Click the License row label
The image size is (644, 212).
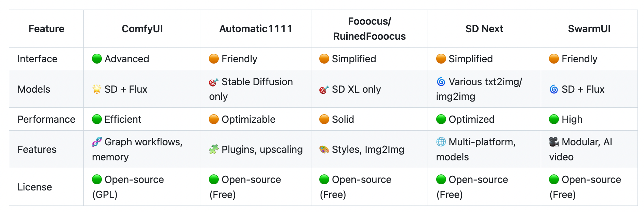click(35, 187)
